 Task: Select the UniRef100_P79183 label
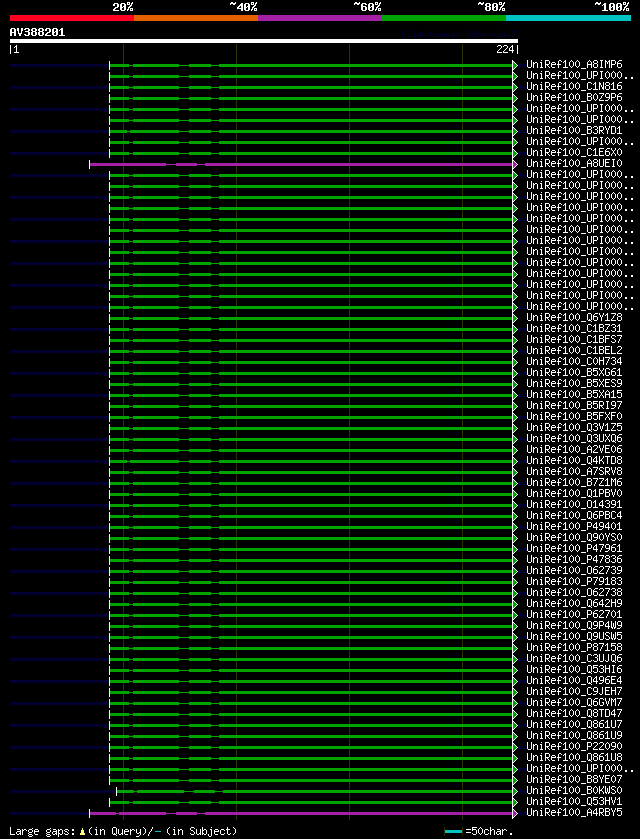tap(574, 582)
